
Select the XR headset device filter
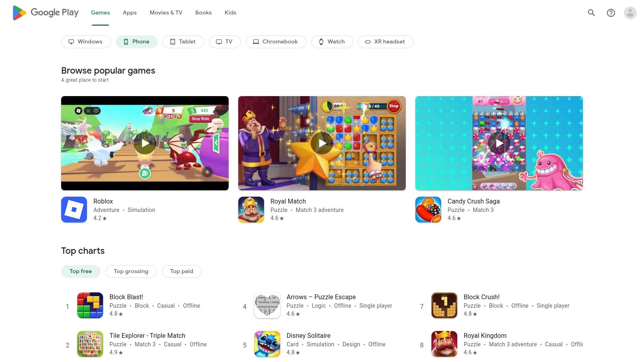click(x=386, y=42)
